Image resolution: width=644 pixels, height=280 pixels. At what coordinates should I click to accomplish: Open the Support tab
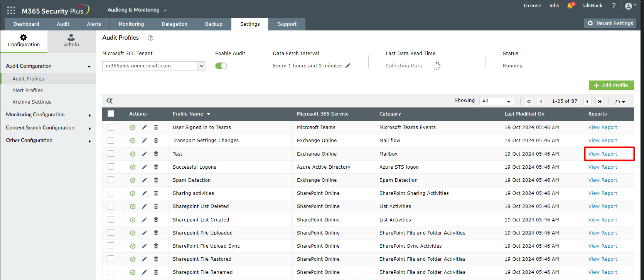pyautogui.click(x=287, y=24)
